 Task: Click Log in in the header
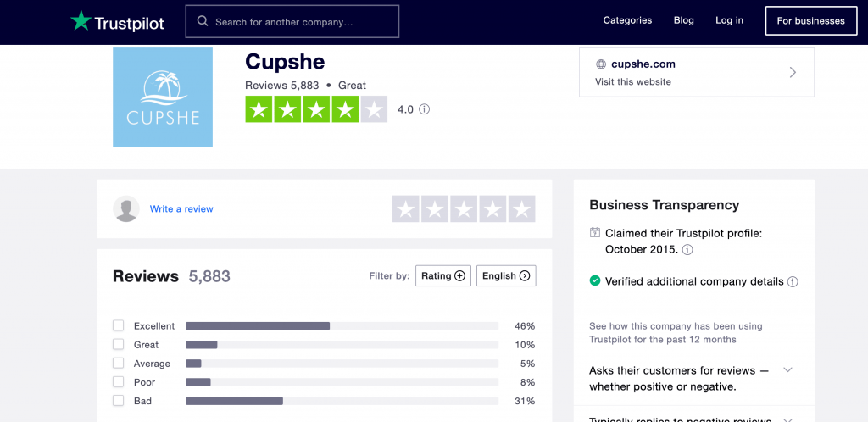click(730, 20)
